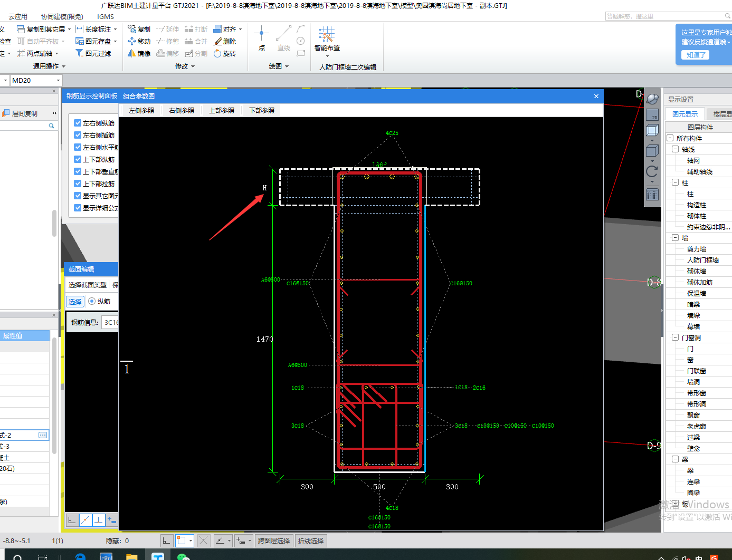Open the 图元显示 tab
Viewport: 732px width, 560px height.
(x=685, y=114)
